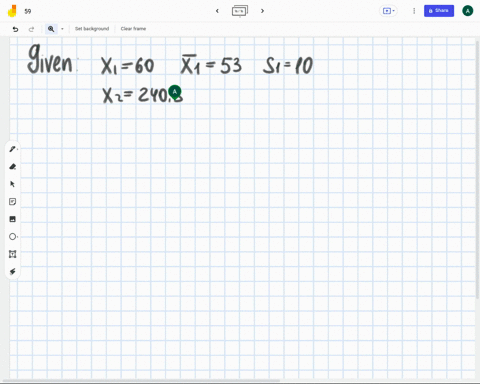Select the Eraser tool

click(x=13, y=167)
